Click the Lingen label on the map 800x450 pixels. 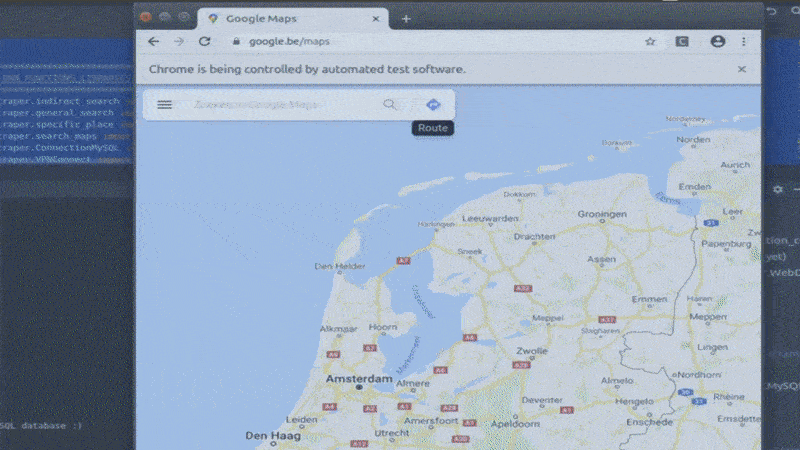tap(712, 347)
